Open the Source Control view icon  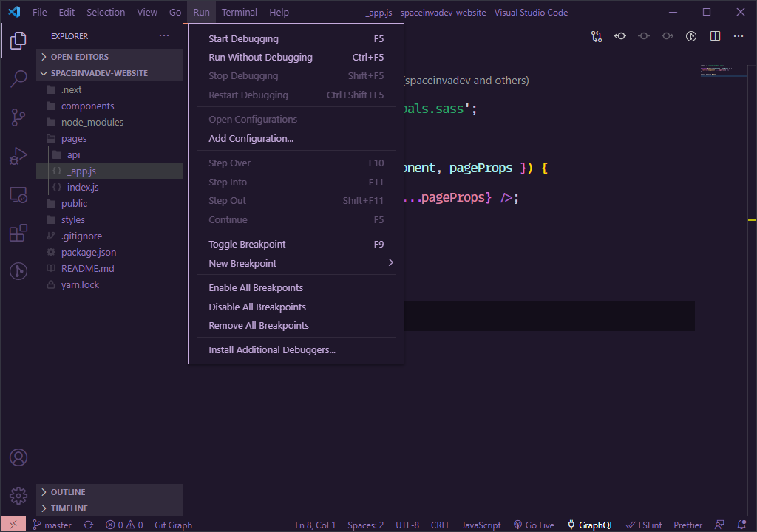point(18,117)
